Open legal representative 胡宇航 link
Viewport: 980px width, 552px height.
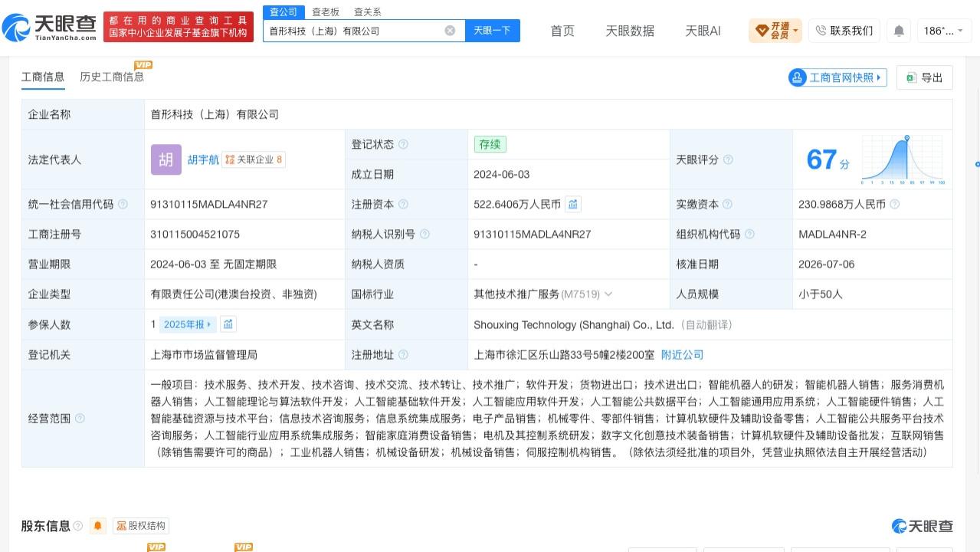[x=203, y=159]
